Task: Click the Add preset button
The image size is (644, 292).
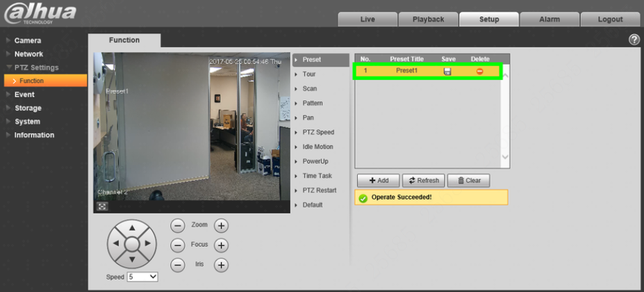Action: 378,181
